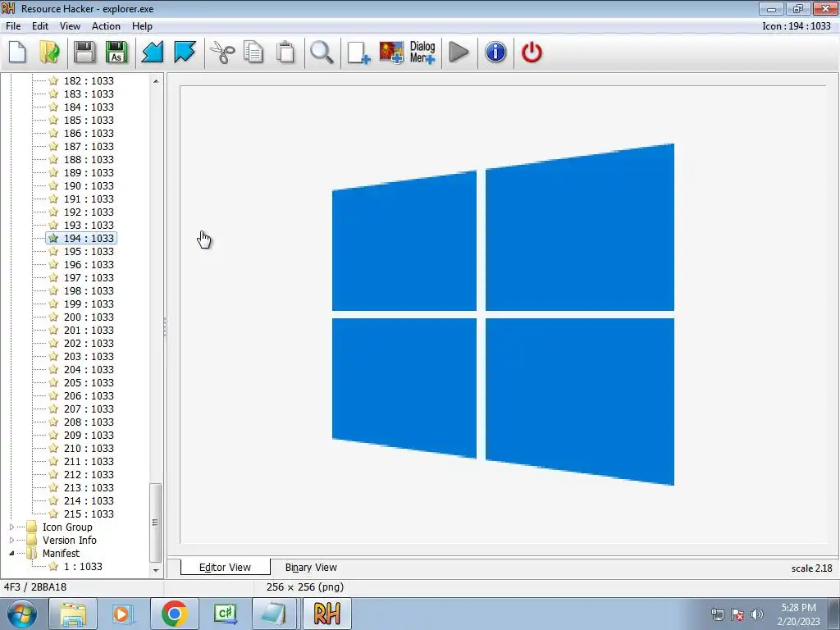Add an image resource from the toolbar
The height and width of the screenshot is (630, 840).
[391, 52]
